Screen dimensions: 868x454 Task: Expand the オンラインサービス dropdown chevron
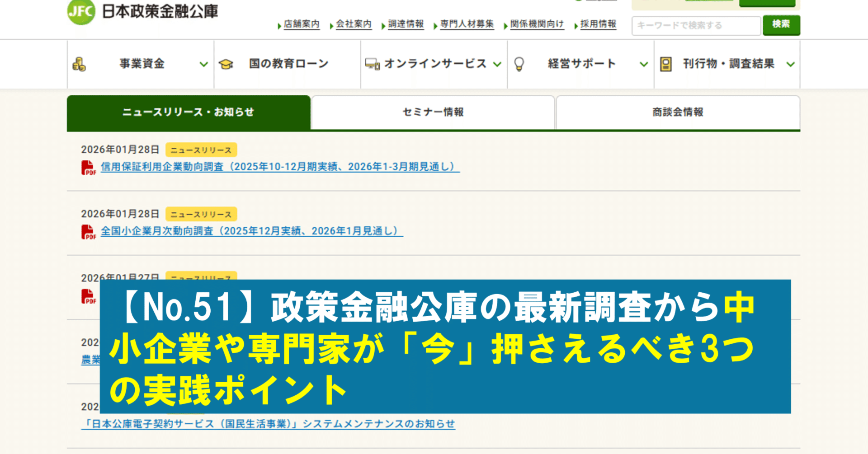pos(497,64)
